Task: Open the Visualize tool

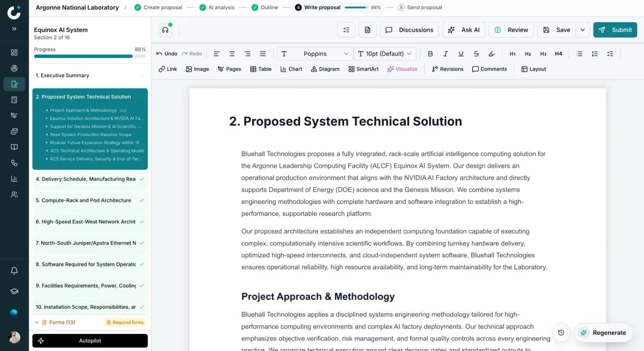Action: coord(402,69)
